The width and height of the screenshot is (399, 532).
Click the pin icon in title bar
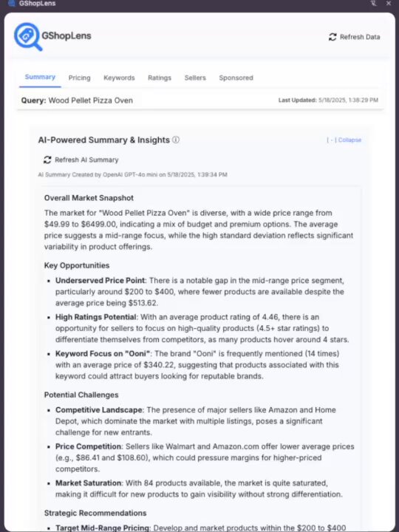click(x=374, y=4)
